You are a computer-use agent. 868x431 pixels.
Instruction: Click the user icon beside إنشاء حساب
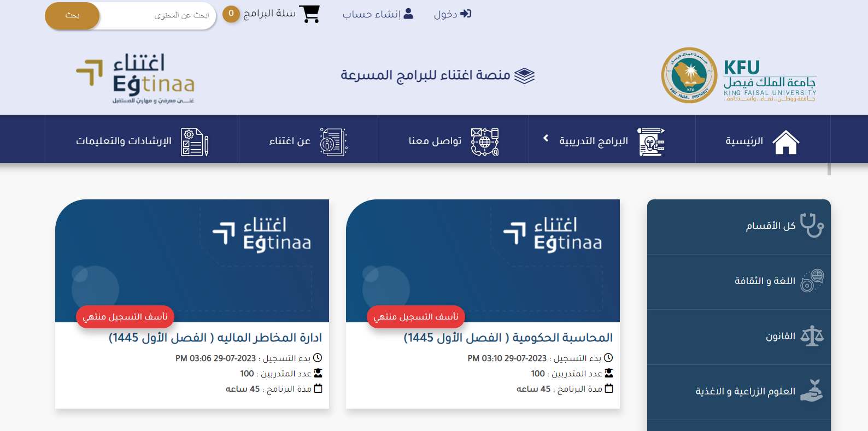(408, 14)
